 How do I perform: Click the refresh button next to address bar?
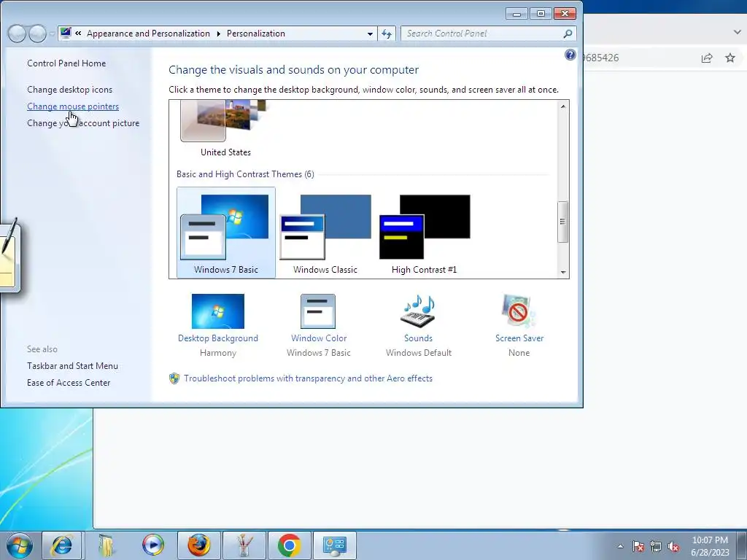tap(387, 34)
